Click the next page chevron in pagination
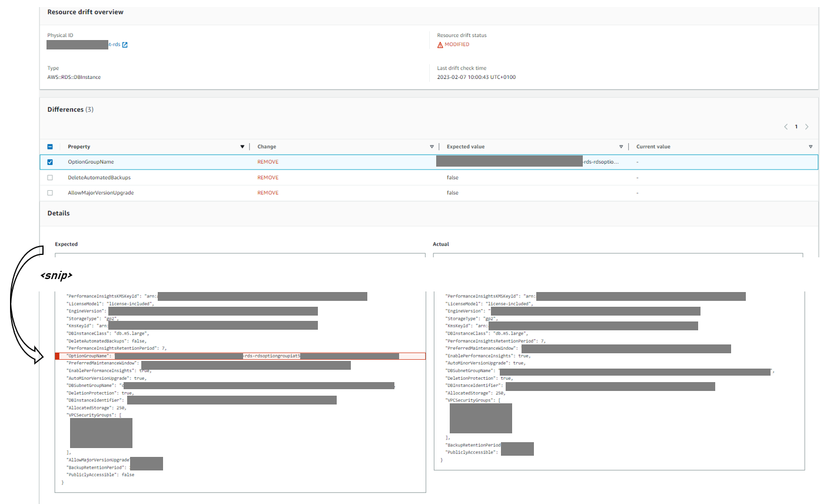This screenshot has width=820, height=504. [807, 126]
